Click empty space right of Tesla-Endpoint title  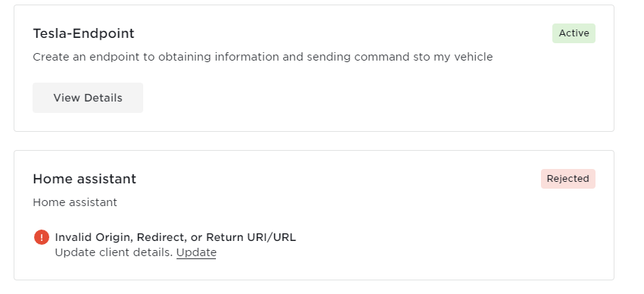[x=341, y=33]
